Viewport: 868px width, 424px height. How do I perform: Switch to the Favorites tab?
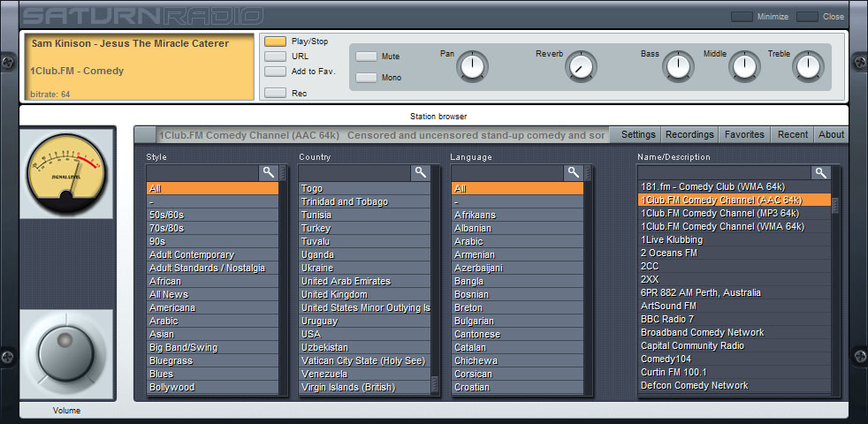click(744, 135)
